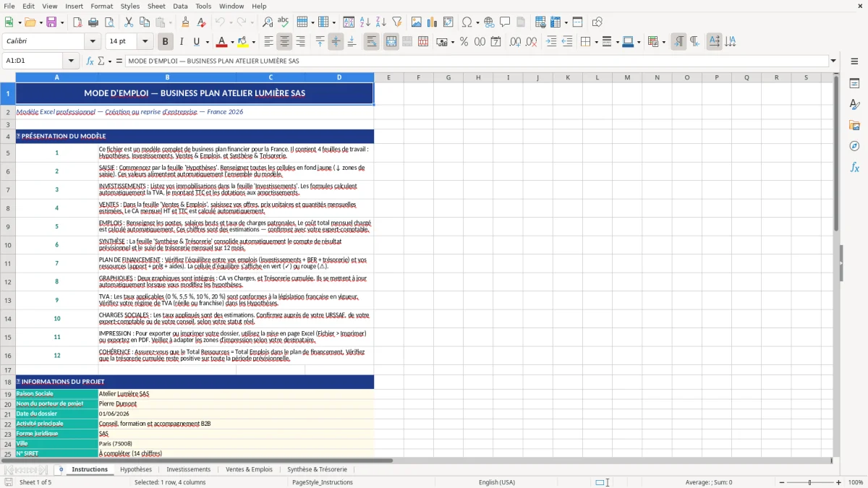Viewport: 868px width, 488px height.
Task: Switch to Investissements sheet tab
Action: pyautogui.click(x=189, y=469)
